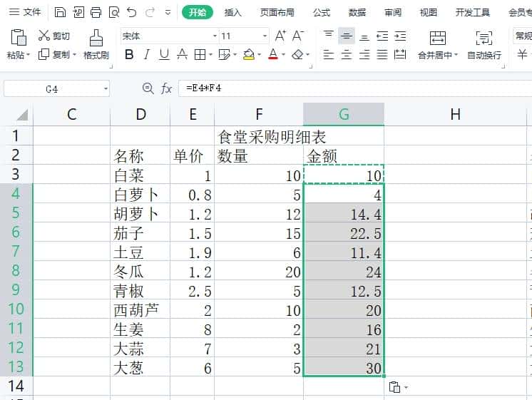The image size is (532, 400).
Task: Click the Print Preview icon
Action: [x=114, y=13]
